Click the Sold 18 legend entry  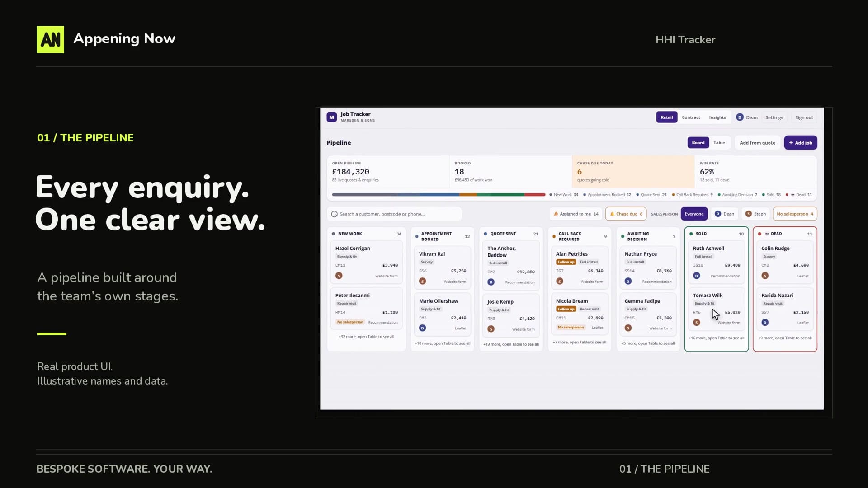pos(772,195)
